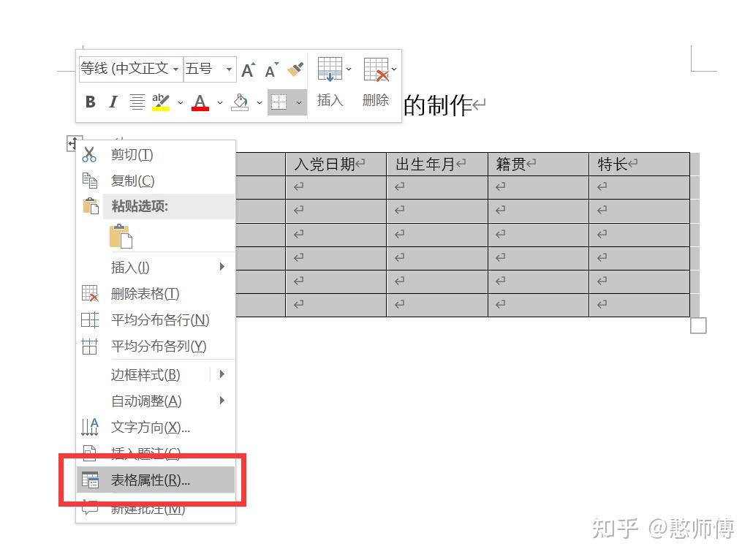This screenshot has width=753, height=560.
Task: Click the title text 的制作
Action: click(x=438, y=105)
